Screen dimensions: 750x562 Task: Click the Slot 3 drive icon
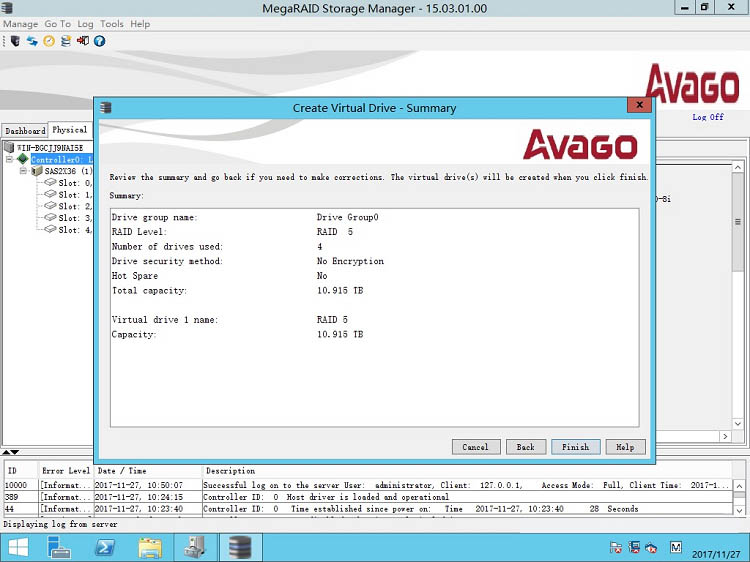[x=50, y=218]
